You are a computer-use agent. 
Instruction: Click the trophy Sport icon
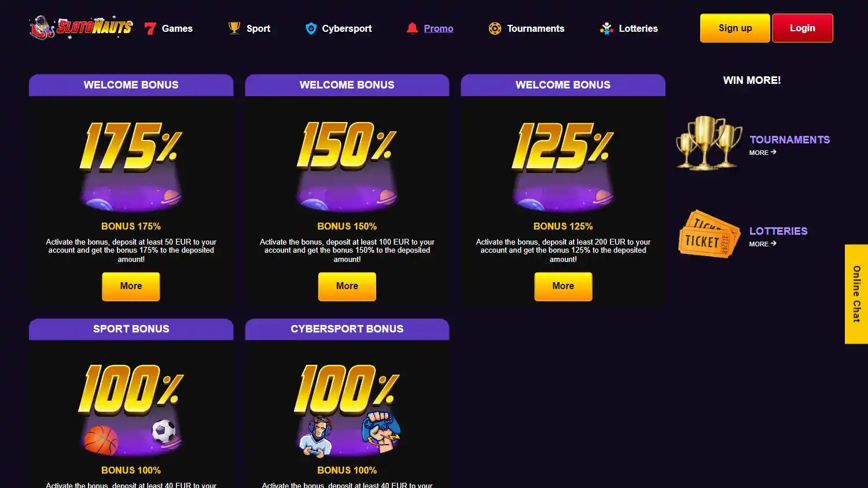pos(234,28)
